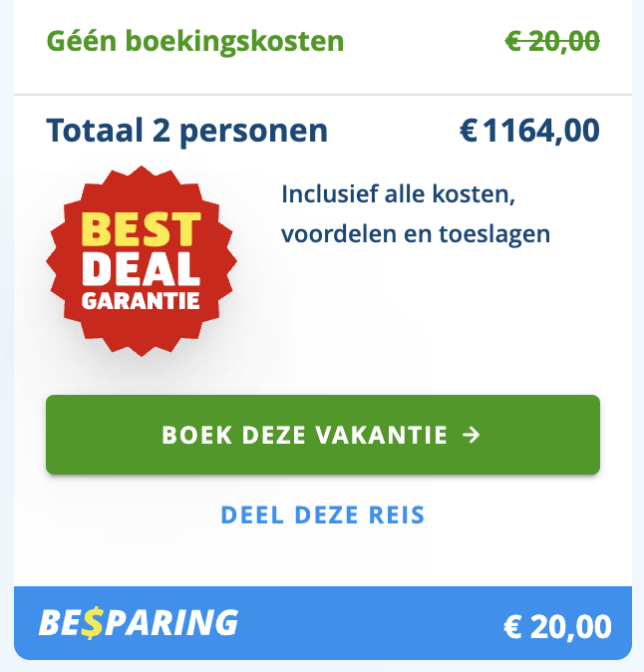Open the Deel Deze Reis link
This screenshot has height=672, width=644.
pos(323,515)
